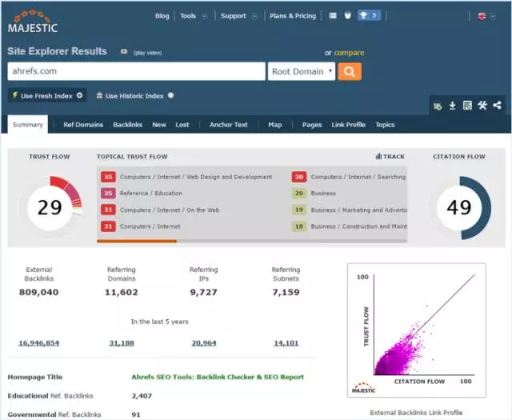Open the Plans & Pricing link

[x=293, y=15]
